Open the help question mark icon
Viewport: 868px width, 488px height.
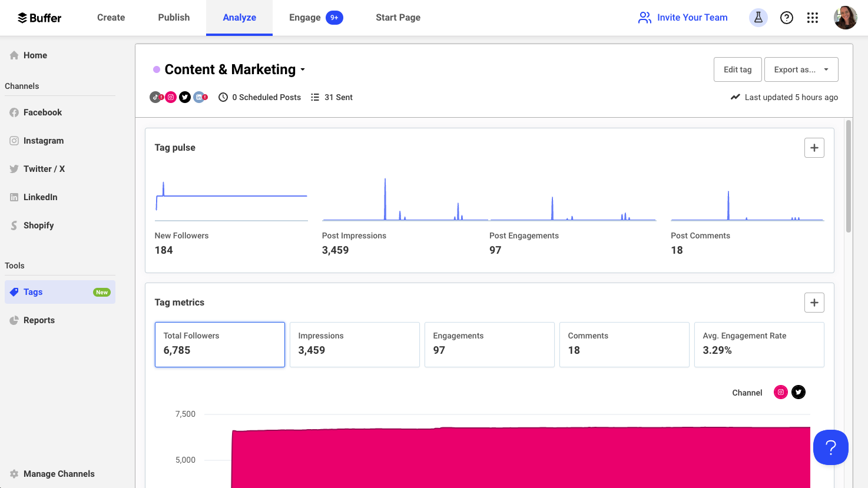pyautogui.click(x=786, y=18)
